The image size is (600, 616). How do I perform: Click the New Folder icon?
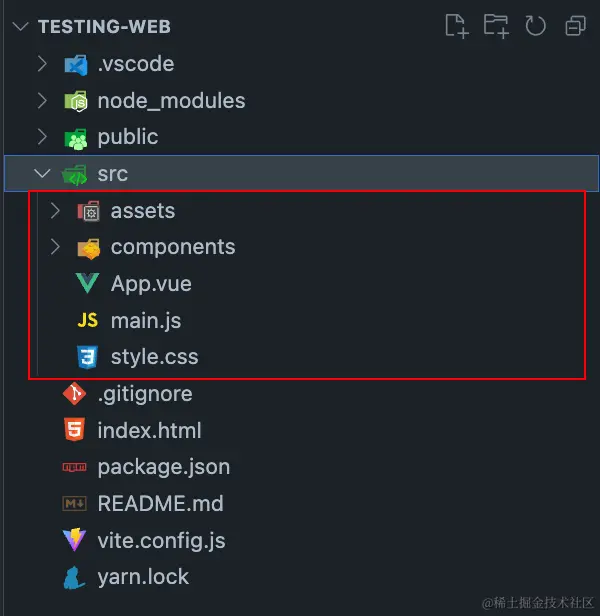tap(496, 27)
